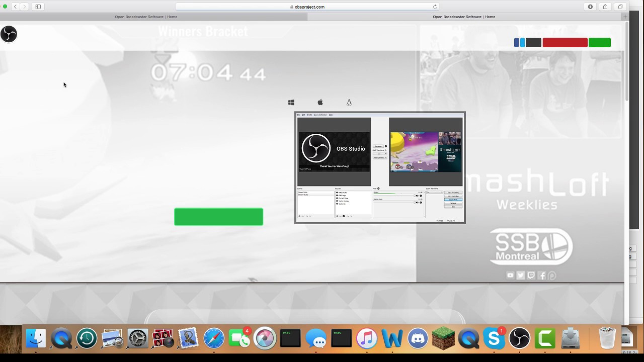Focus the obsproject.com address bar
This screenshot has width=644, height=362.
click(307, 7)
